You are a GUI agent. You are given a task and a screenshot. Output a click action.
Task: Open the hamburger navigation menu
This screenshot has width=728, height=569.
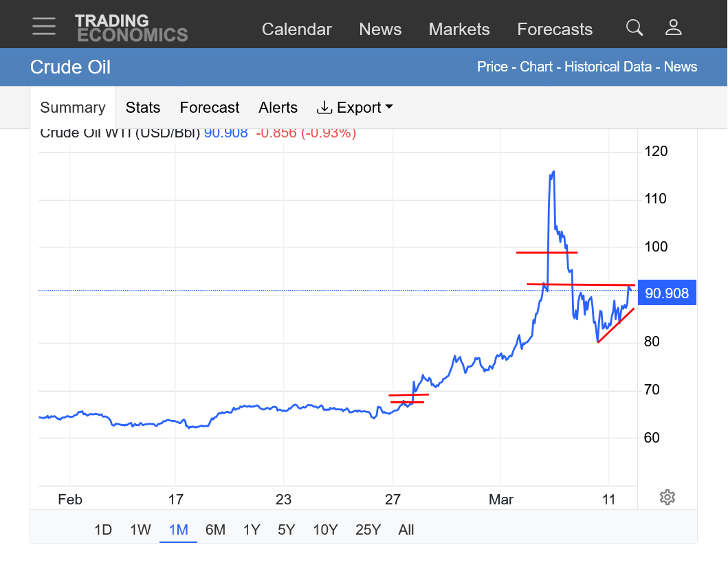click(x=44, y=27)
